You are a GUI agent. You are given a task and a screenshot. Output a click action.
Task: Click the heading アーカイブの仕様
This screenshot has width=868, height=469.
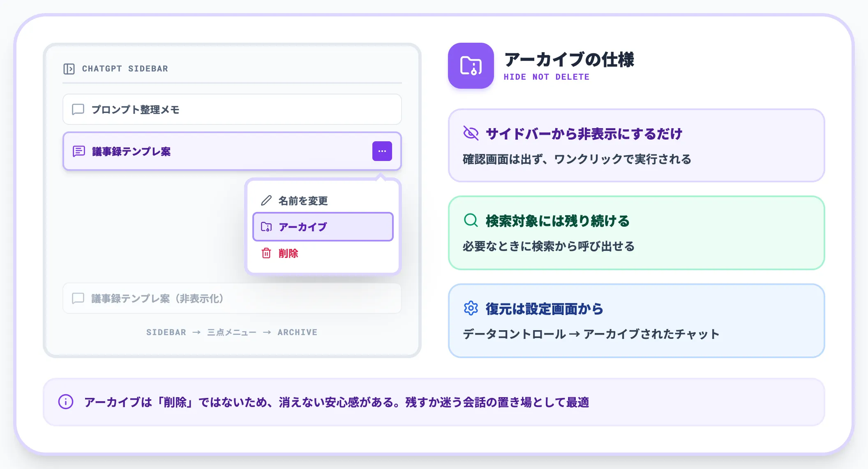click(x=569, y=60)
